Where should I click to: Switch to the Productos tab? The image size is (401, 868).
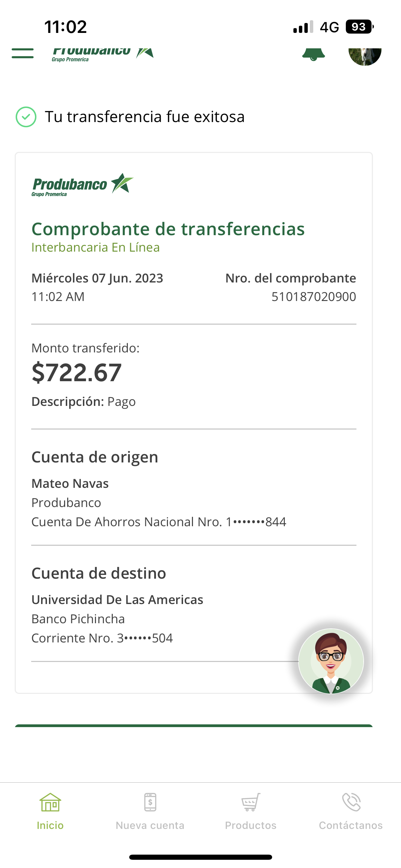pyautogui.click(x=251, y=825)
